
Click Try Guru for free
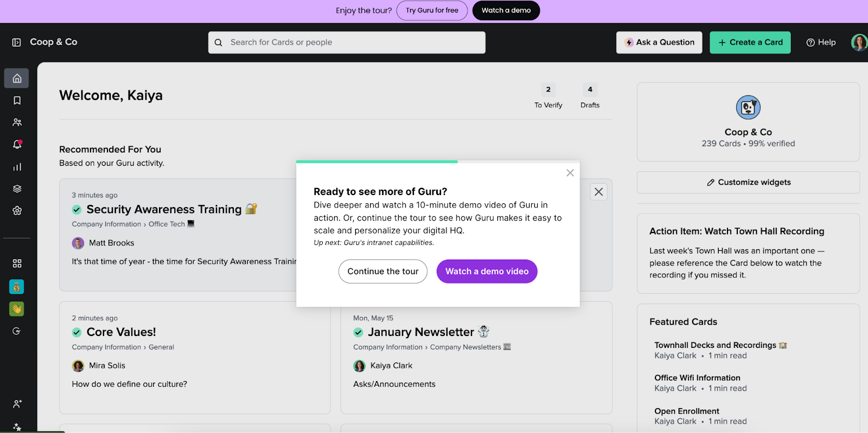click(432, 10)
